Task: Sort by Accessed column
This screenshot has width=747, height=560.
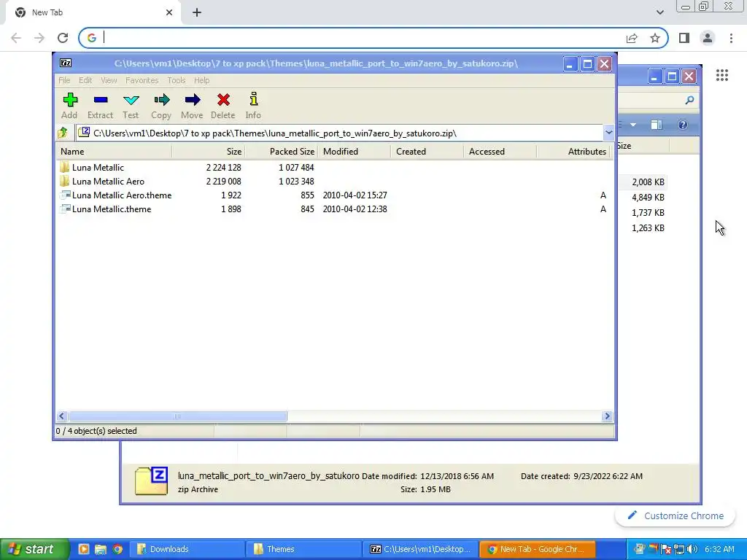Action: point(500,152)
